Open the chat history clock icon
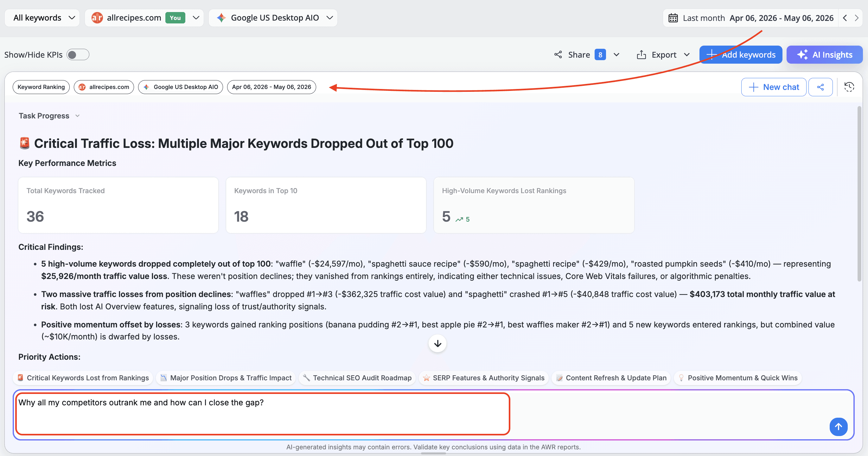 [x=849, y=87]
